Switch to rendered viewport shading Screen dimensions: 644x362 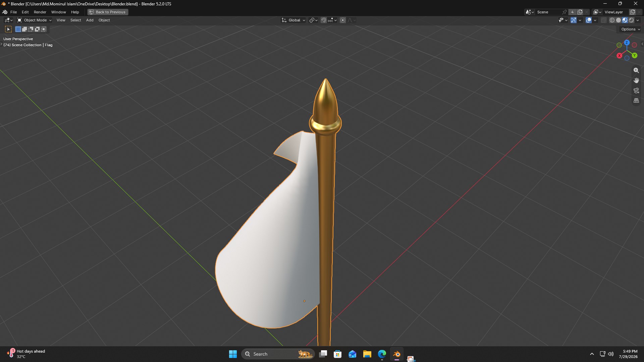click(x=631, y=20)
